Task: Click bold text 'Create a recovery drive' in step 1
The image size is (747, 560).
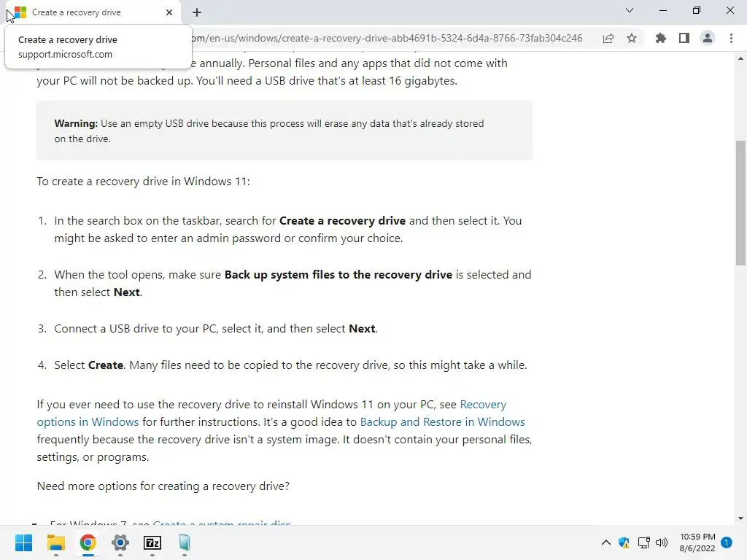Action: [x=342, y=221]
